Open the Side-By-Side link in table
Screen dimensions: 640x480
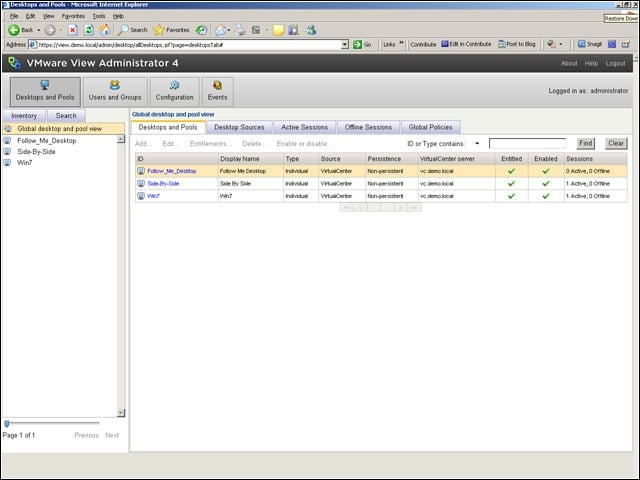pyautogui.click(x=163, y=184)
